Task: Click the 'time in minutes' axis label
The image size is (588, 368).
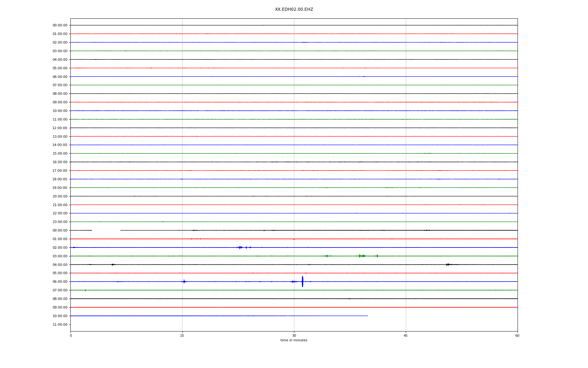Action: pyautogui.click(x=294, y=340)
